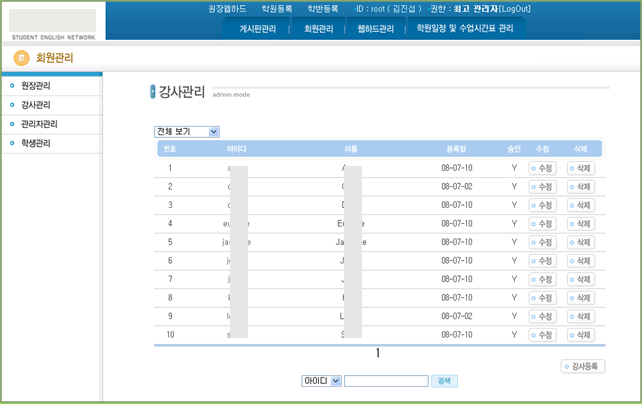This screenshot has width=642, height=404.
Task: Click 삭제 button for row 5
Action: coord(581,242)
